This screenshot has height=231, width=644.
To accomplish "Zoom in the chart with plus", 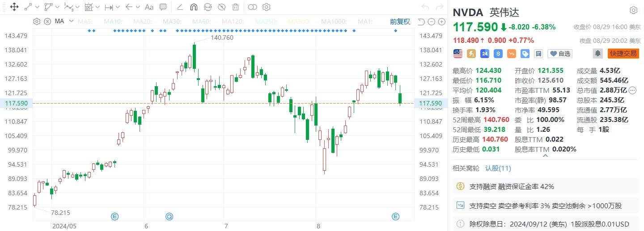I will (442, 21).
